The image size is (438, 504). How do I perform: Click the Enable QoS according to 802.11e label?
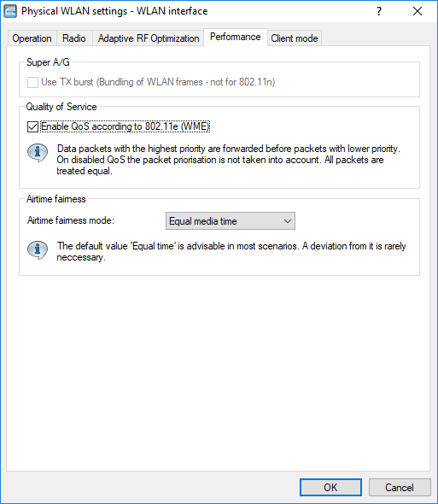(x=125, y=126)
